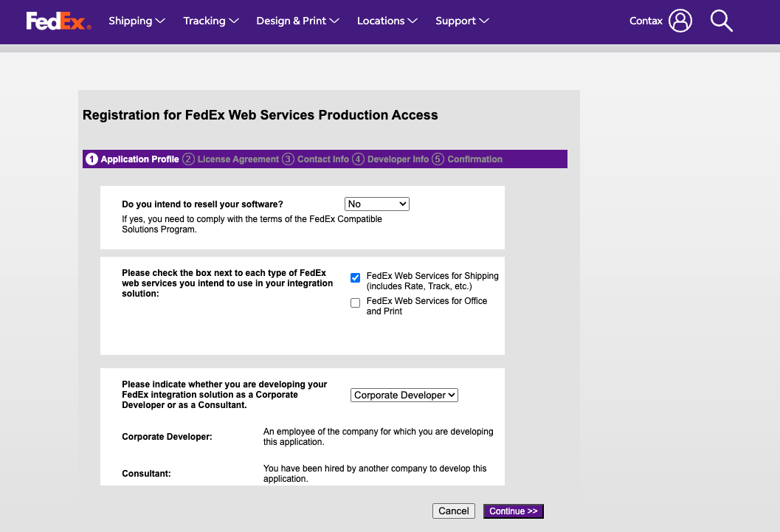Screen dimensions: 780x532
Task: Click the 'Consultant:' definition label
Action: pyautogui.click(x=146, y=473)
